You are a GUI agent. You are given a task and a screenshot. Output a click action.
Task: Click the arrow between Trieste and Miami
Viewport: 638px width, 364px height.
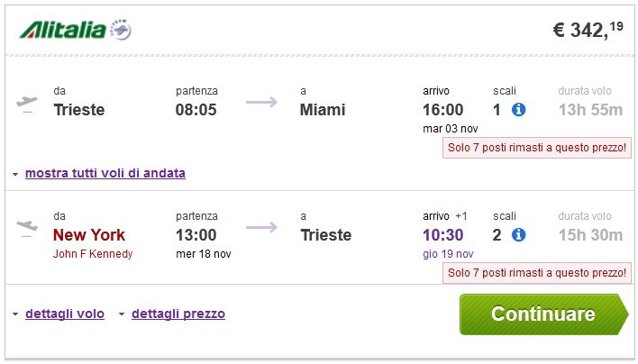(261, 103)
